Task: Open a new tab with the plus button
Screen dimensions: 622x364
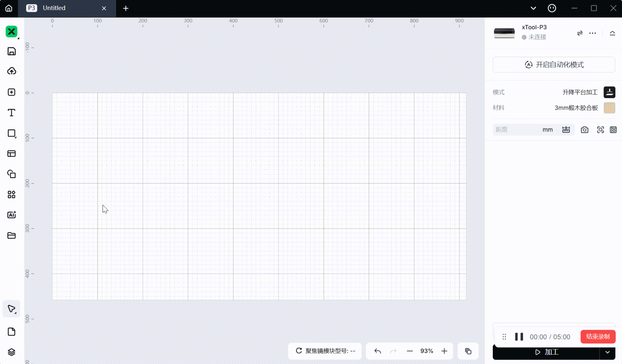Action: pos(126,8)
